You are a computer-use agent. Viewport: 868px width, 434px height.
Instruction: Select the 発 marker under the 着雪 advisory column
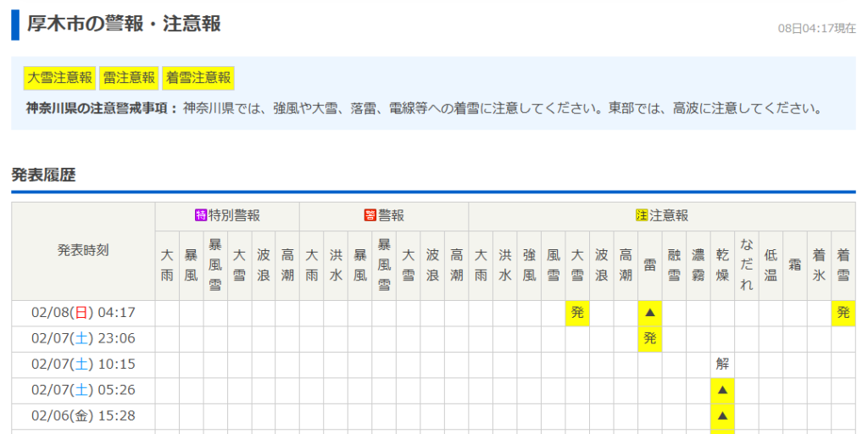click(x=843, y=313)
